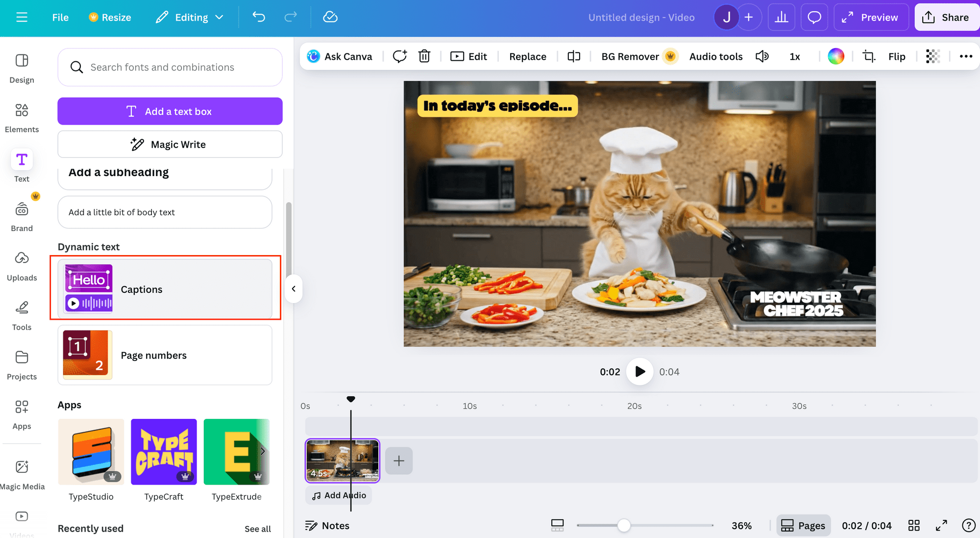Open the three-dot more options menu
The width and height of the screenshot is (980, 538).
[x=966, y=56]
